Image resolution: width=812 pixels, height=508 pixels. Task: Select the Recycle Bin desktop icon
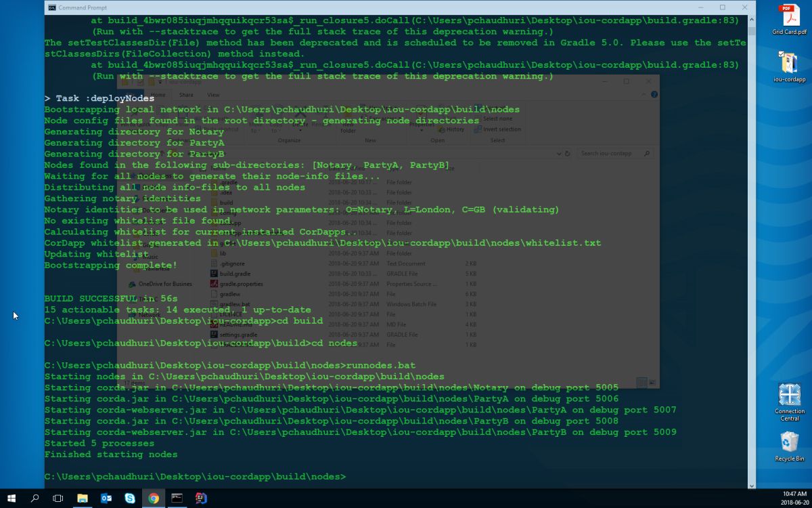tap(789, 447)
